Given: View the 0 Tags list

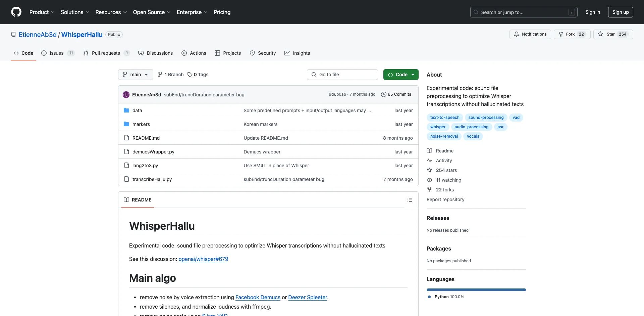Looking at the screenshot, I should (x=198, y=75).
